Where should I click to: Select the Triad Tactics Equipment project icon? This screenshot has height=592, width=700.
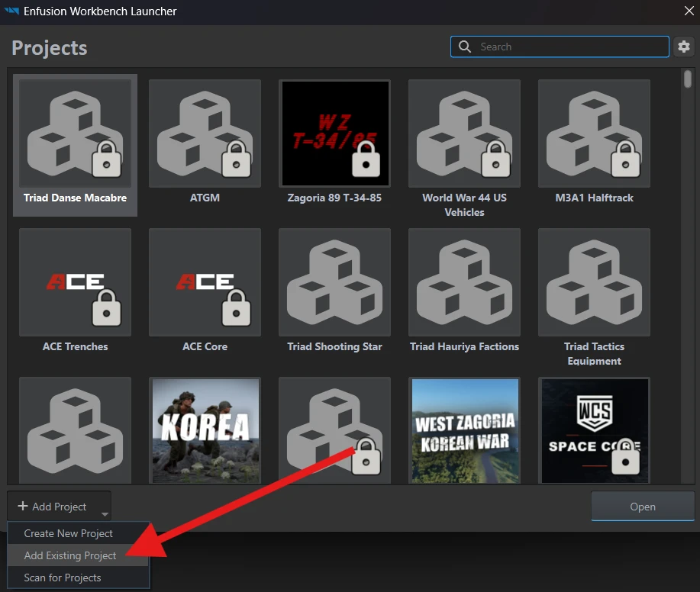[594, 282]
